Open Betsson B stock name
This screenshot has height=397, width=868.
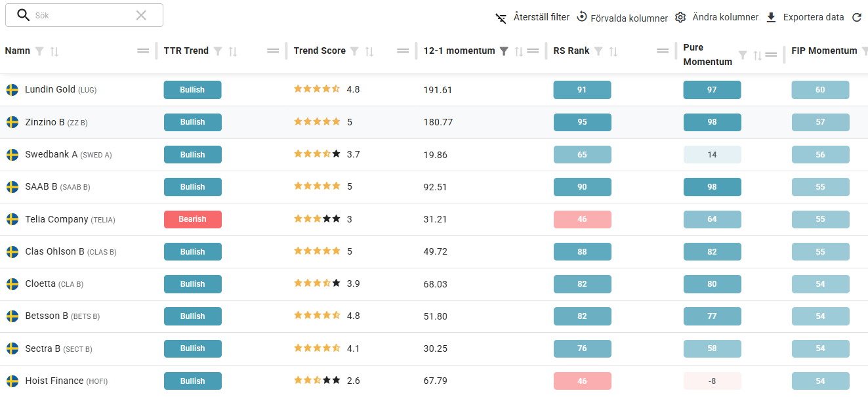47,316
